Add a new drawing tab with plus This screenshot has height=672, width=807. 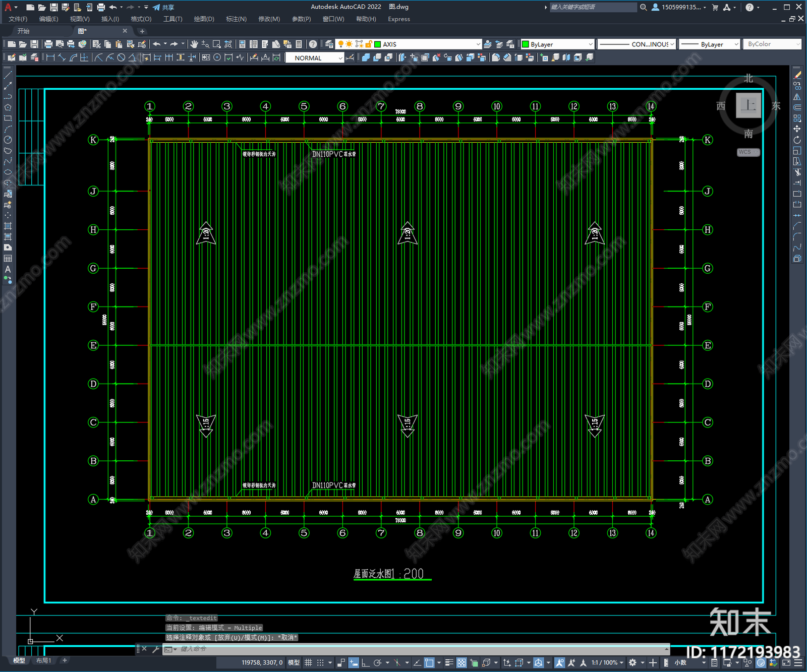pyautogui.click(x=142, y=31)
